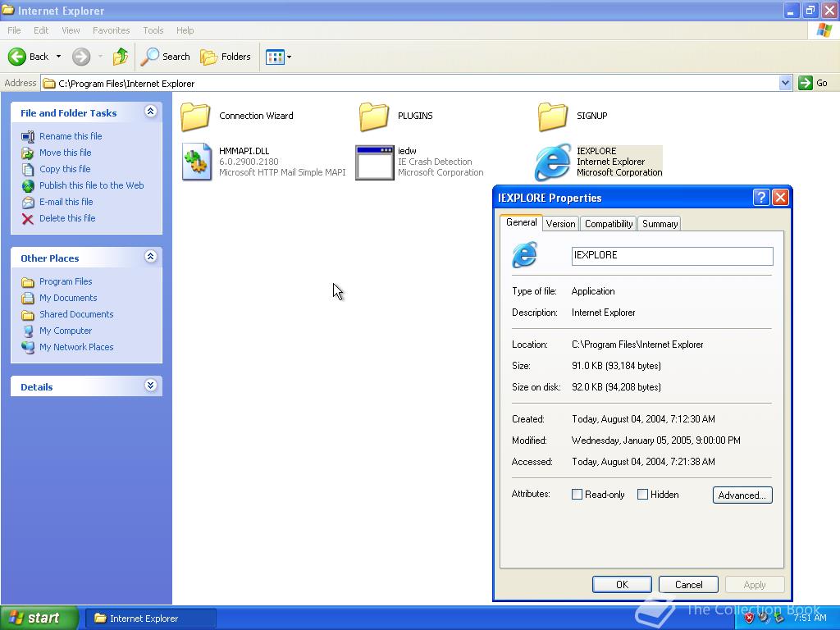This screenshot has height=630, width=840.
Task: Expand the Address bar dropdown
Action: tap(785, 83)
